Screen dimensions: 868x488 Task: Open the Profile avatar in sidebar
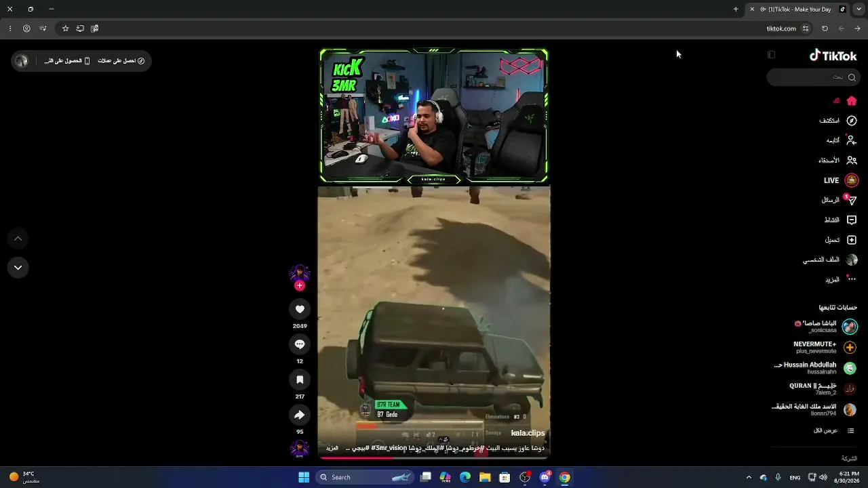852,260
